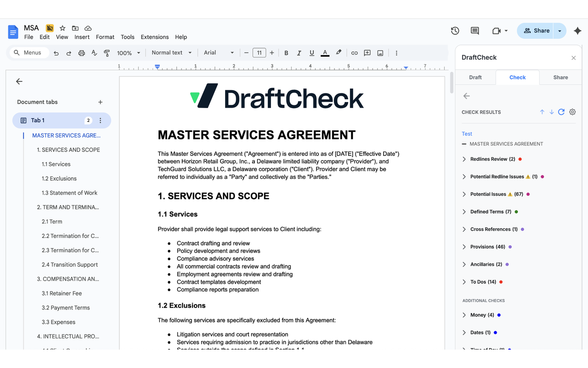
Task: Switch to the Draft tab in DraftCheck
Action: click(475, 77)
